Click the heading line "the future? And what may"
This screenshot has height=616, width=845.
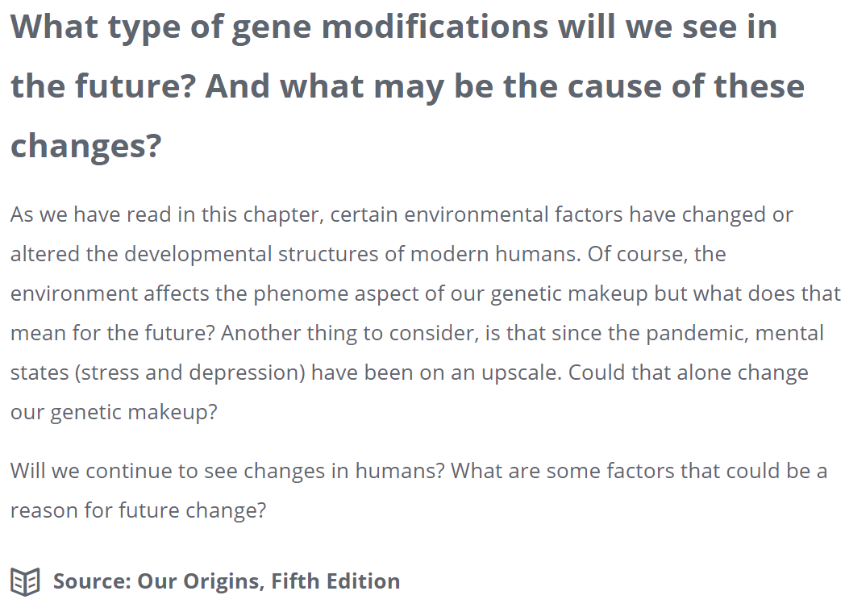(x=407, y=86)
